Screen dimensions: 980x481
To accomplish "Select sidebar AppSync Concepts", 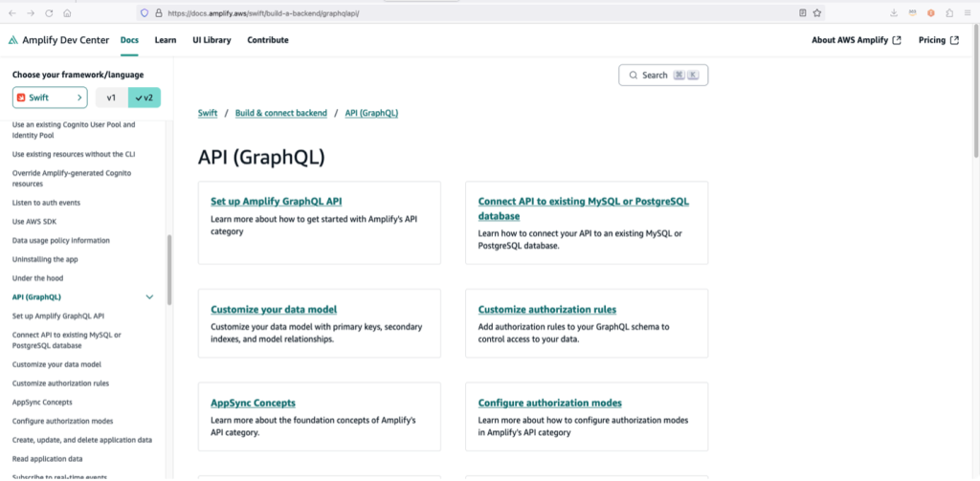I will coord(42,402).
